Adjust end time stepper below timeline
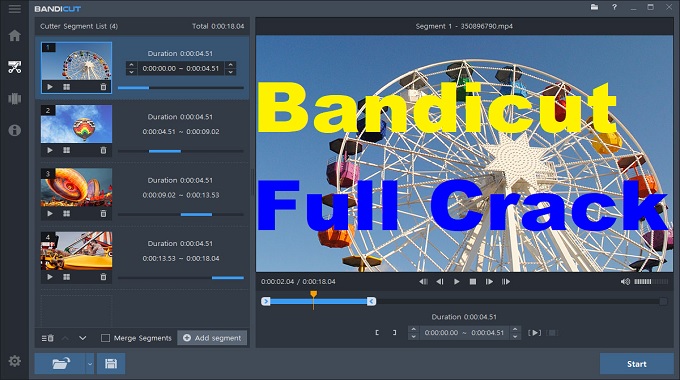The height and width of the screenshot is (380, 680). [515, 333]
